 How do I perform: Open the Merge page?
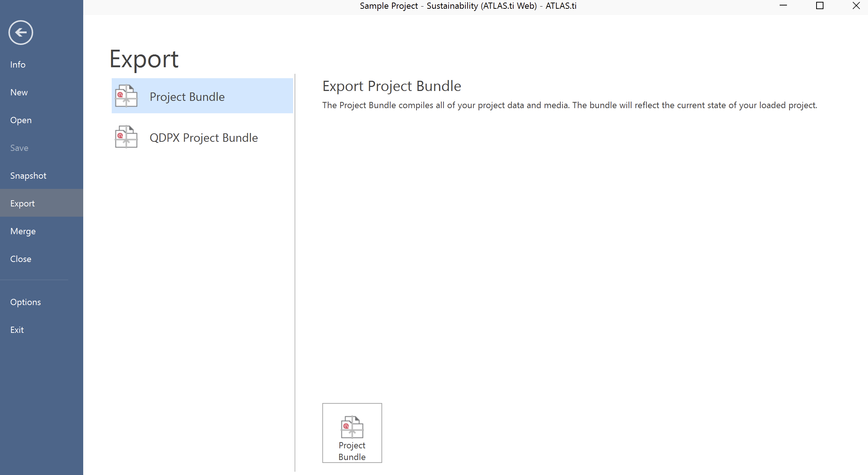[x=23, y=231]
